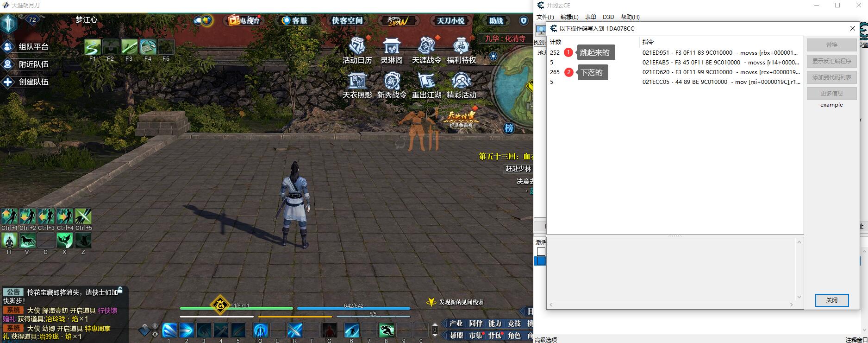
Task: Summon the mount with the V horse icon
Action: [27, 241]
